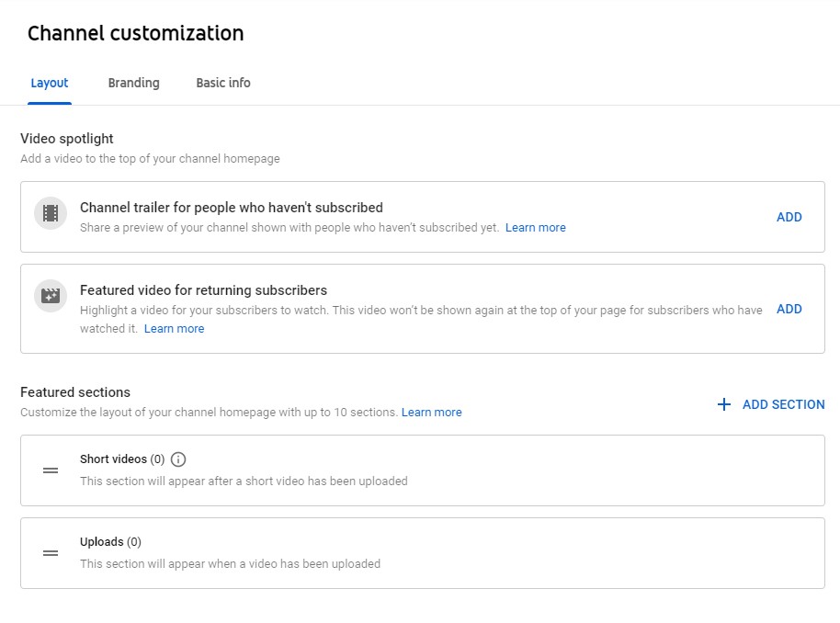Click 'This section will appear after a short' text
This screenshot has height=623, width=840.
[x=244, y=481]
